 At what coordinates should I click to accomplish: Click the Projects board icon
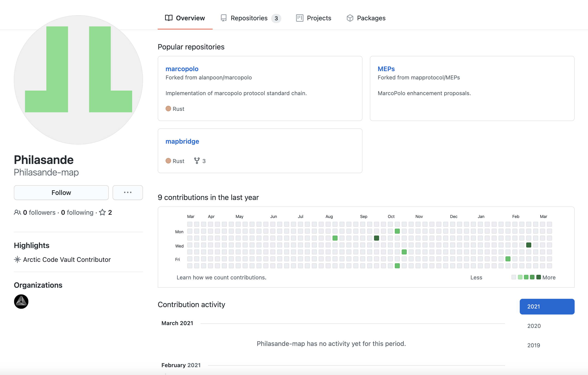[300, 18]
